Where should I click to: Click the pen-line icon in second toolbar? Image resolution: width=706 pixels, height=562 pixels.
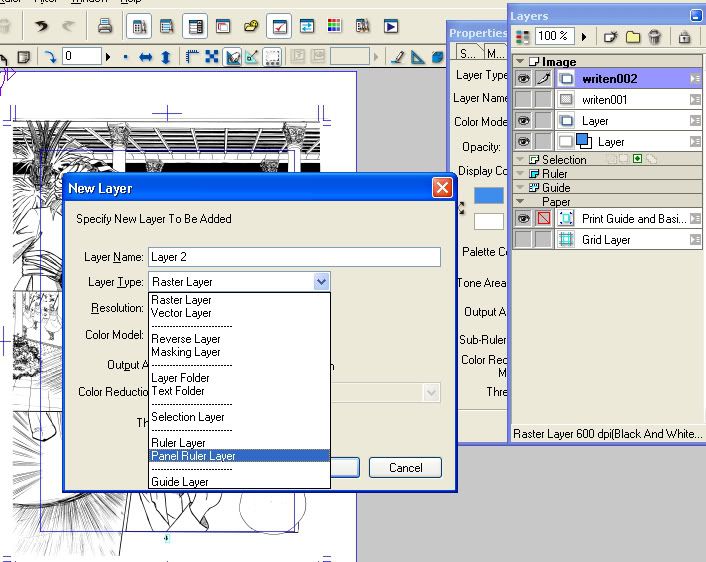[x=397, y=57]
